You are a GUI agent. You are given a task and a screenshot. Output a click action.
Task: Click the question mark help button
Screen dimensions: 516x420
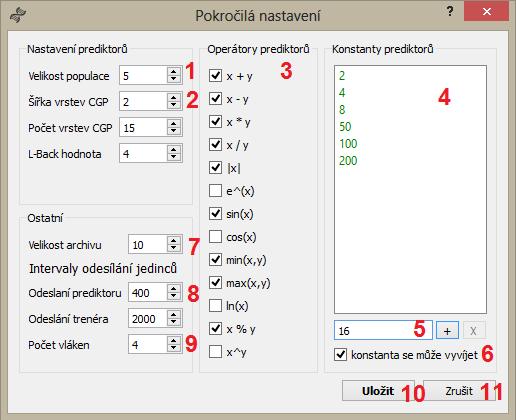point(450,12)
